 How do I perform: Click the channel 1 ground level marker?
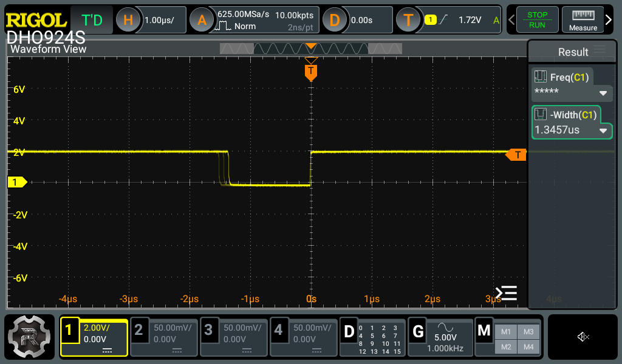[x=18, y=182]
